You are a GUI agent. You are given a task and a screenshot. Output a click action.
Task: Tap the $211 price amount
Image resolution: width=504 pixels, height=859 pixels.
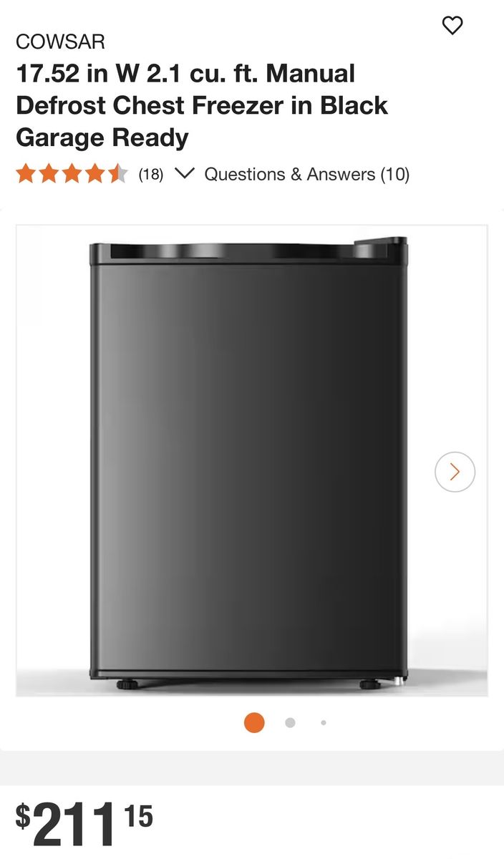coord(66,825)
